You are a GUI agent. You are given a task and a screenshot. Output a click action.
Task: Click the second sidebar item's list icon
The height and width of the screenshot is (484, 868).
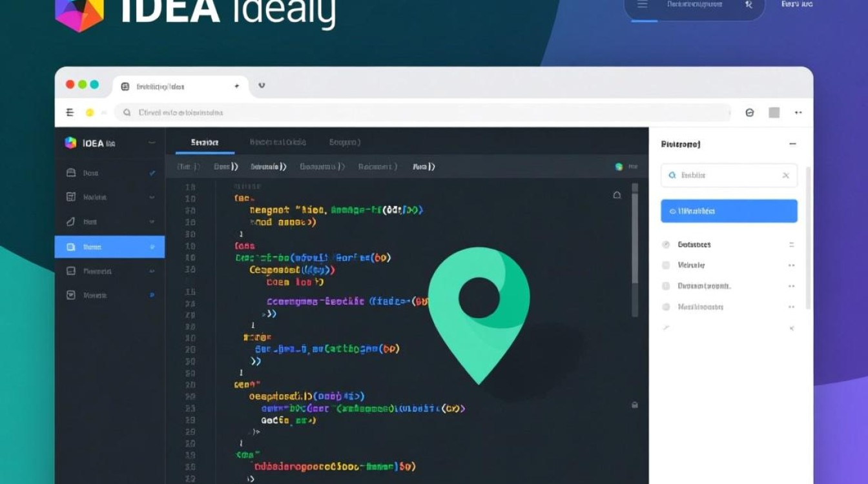tap(71, 197)
